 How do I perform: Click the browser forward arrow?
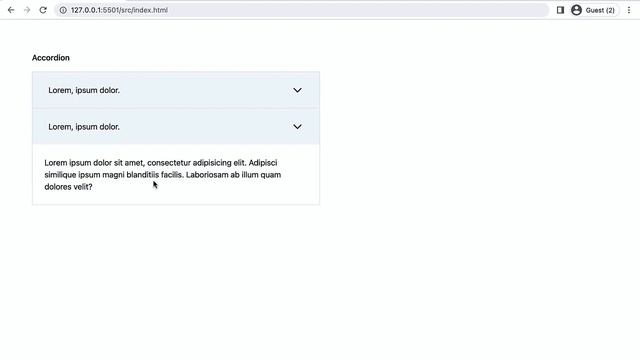(27, 10)
